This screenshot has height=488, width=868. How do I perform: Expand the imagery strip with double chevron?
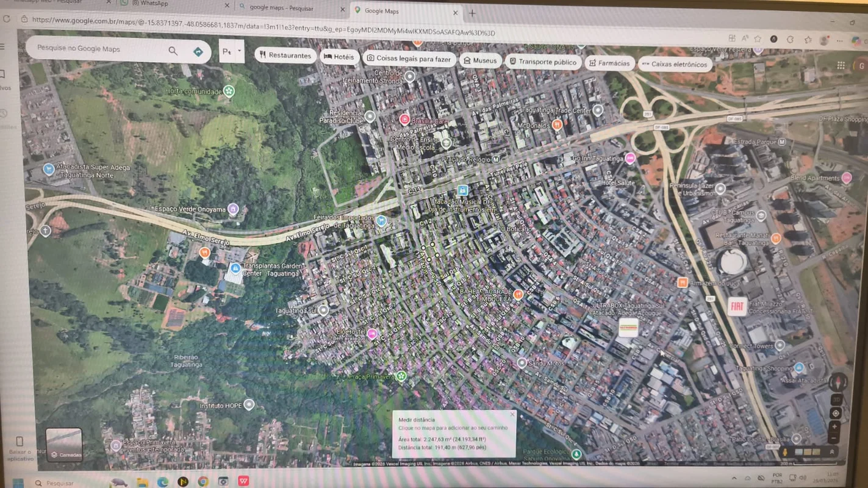click(x=831, y=452)
